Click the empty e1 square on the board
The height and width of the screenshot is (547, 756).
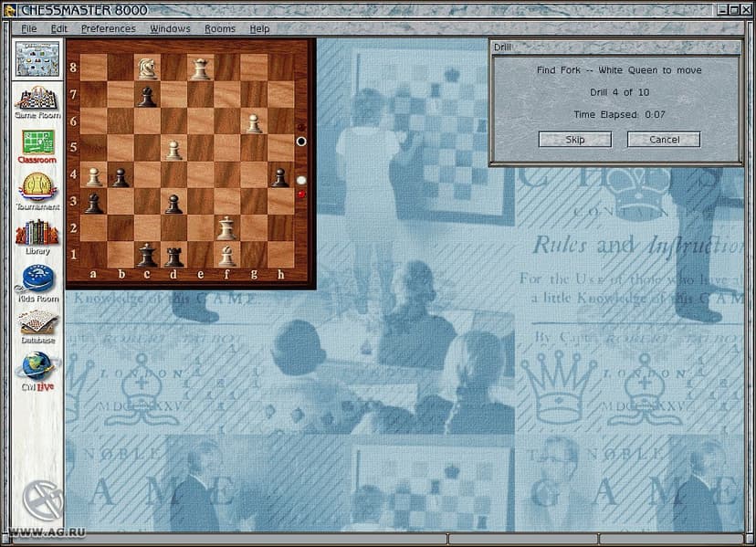(201, 255)
